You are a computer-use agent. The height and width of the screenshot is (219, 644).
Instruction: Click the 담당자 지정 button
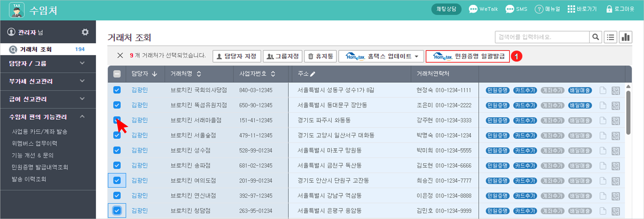tap(237, 56)
